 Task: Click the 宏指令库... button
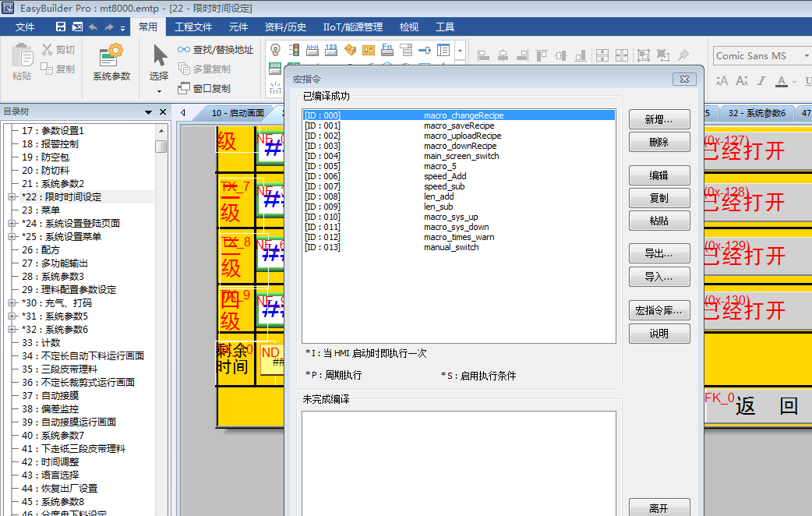(658, 311)
